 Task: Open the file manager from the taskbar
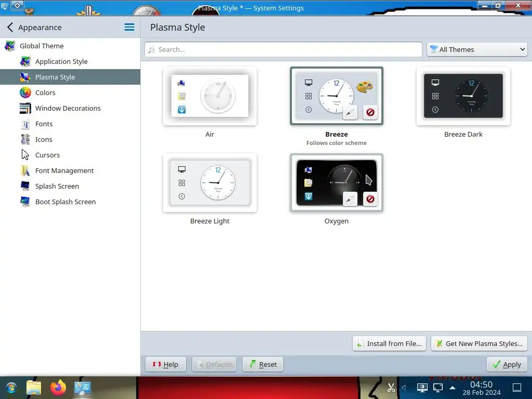34,388
